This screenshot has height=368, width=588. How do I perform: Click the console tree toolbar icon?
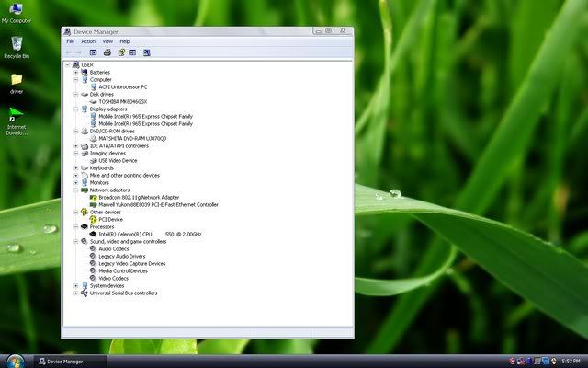(93, 52)
